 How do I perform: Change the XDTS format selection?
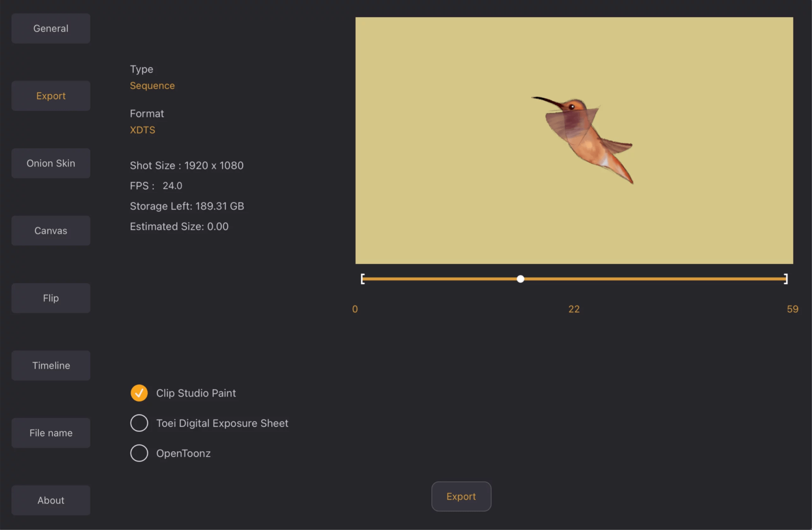(x=142, y=130)
